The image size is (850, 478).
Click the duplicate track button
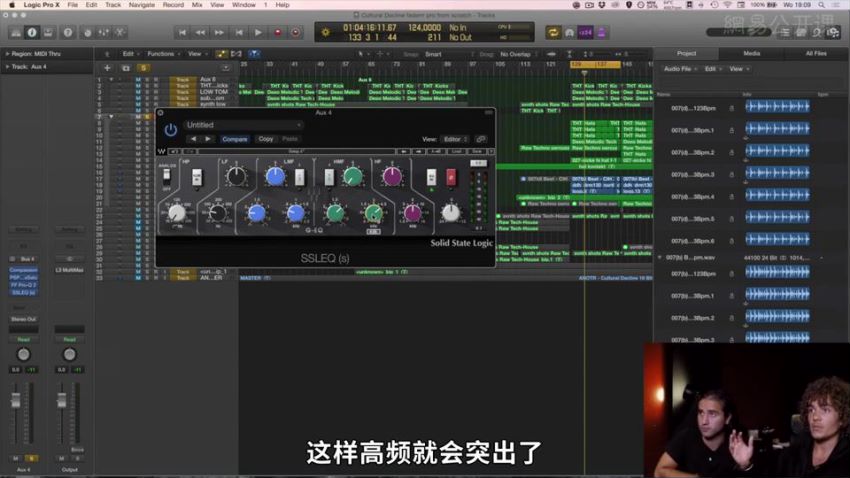pyautogui.click(x=126, y=68)
